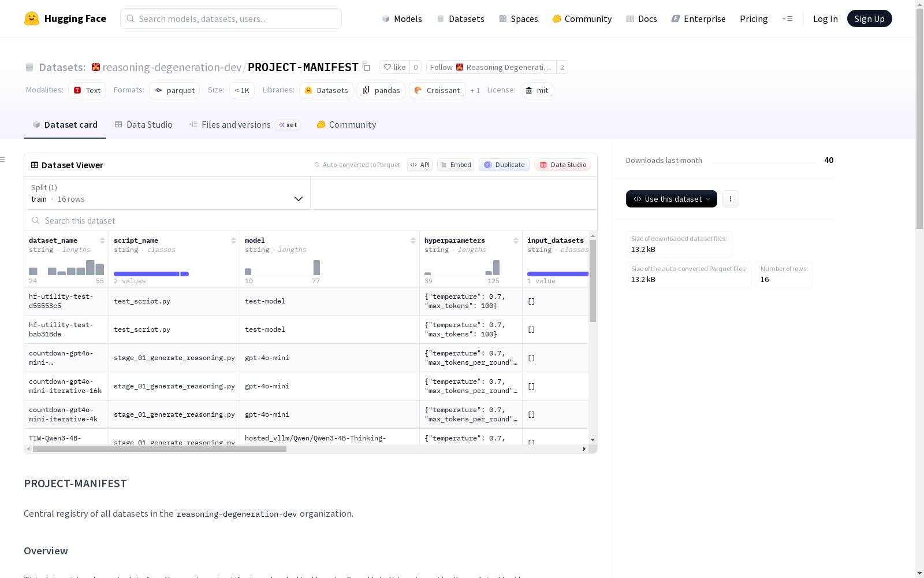Screen dimensions: 924x578
Task: Open Spaces in the top navigation
Action: click(x=519, y=18)
